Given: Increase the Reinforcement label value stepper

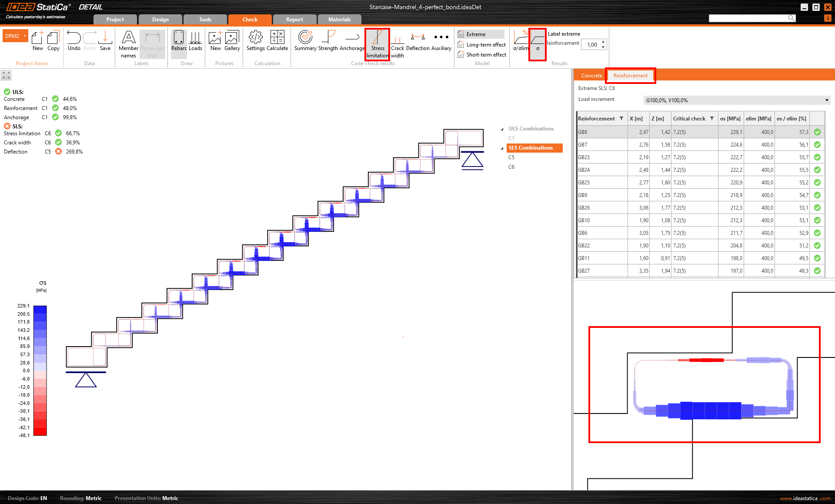Looking at the screenshot, I should click(603, 42).
